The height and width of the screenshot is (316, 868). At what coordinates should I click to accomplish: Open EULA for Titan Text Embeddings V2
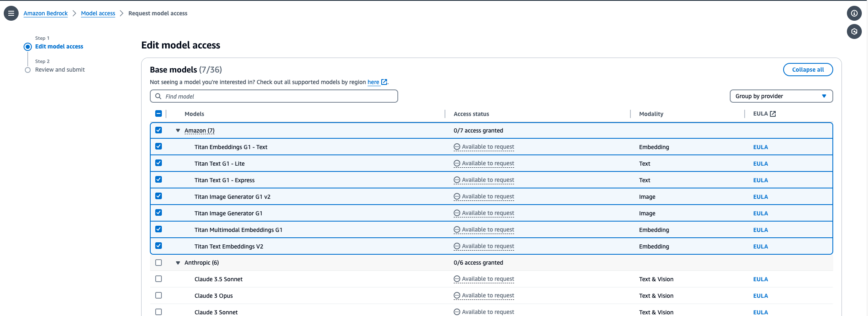click(760, 246)
